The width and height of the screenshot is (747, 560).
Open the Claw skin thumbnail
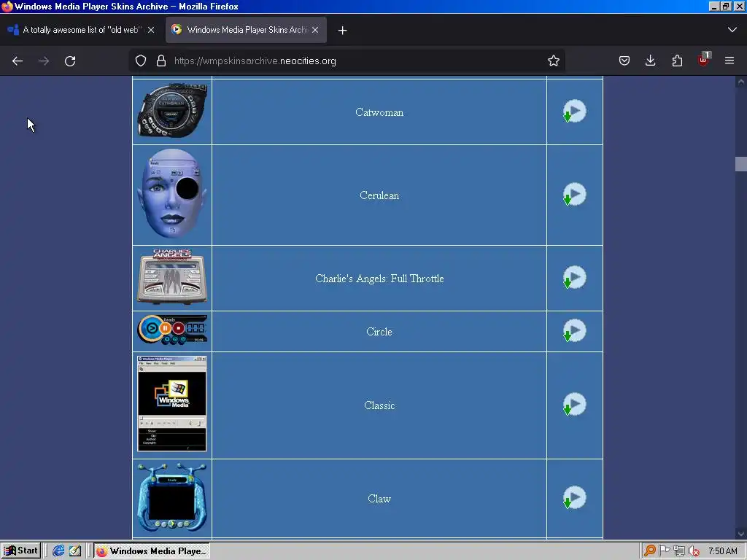(x=172, y=497)
